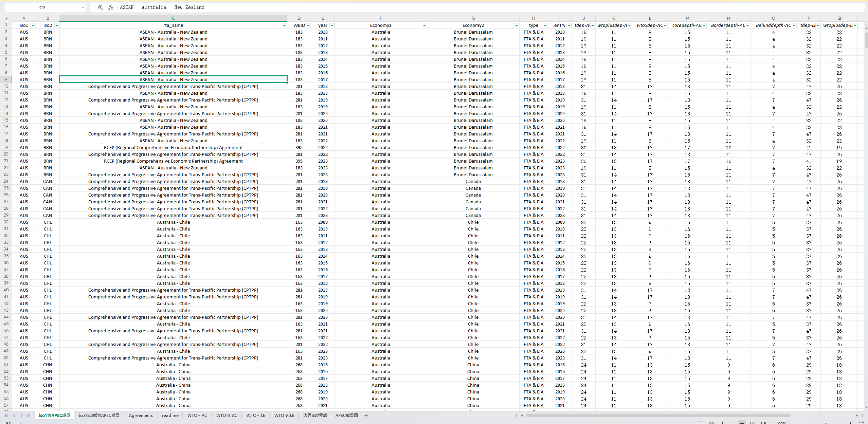Click the zoom magnifier icon in formula bar
Viewport: 868px width, 424px height.
[100, 7]
